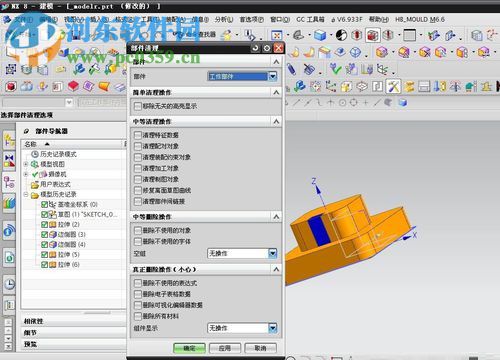This screenshot has width=500, height=360.
Task: Click the white rectangle layout icon
Action: click(x=409, y=35)
